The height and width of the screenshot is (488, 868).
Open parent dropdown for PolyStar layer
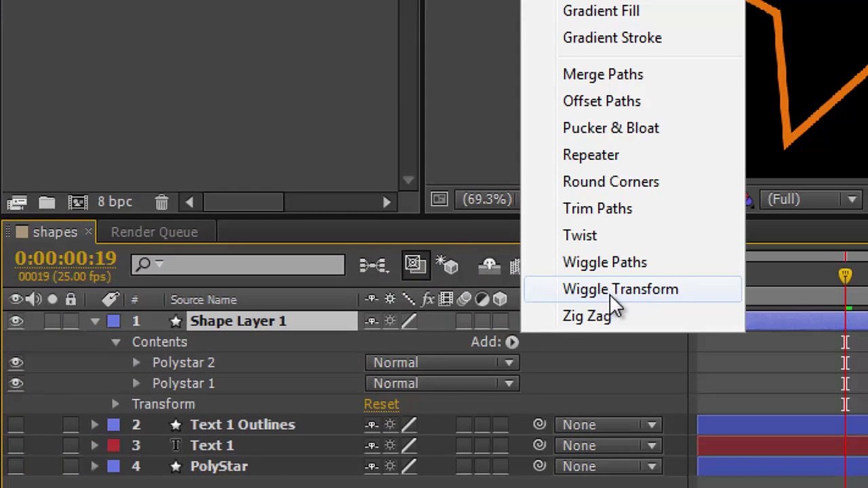tap(608, 466)
